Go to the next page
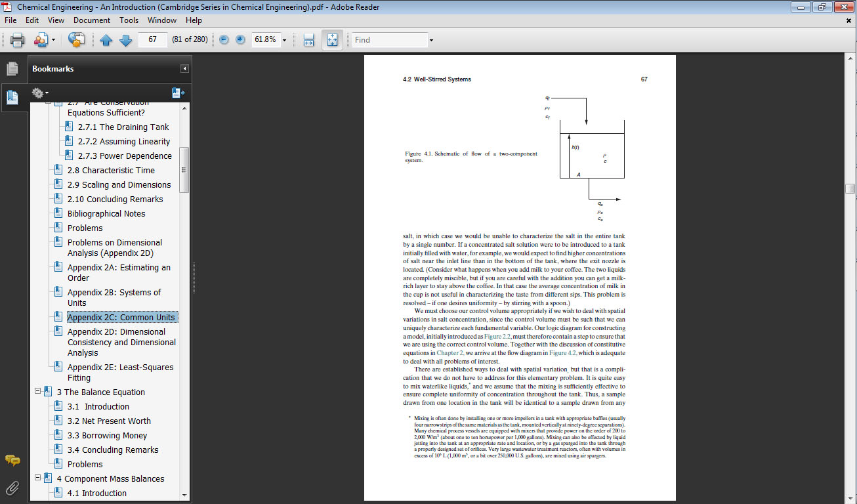 [x=125, y=39]
